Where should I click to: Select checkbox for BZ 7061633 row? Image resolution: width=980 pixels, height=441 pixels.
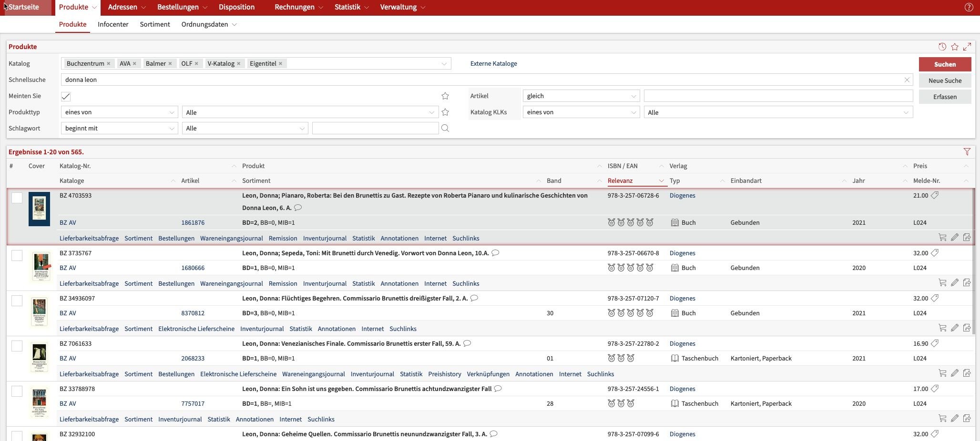17,346
